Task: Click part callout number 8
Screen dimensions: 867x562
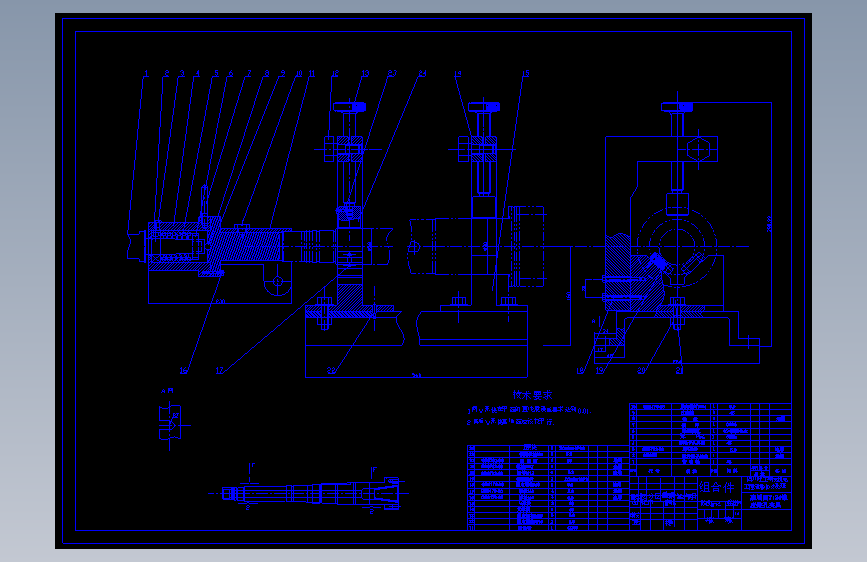Action: click(x=267, y=74)
